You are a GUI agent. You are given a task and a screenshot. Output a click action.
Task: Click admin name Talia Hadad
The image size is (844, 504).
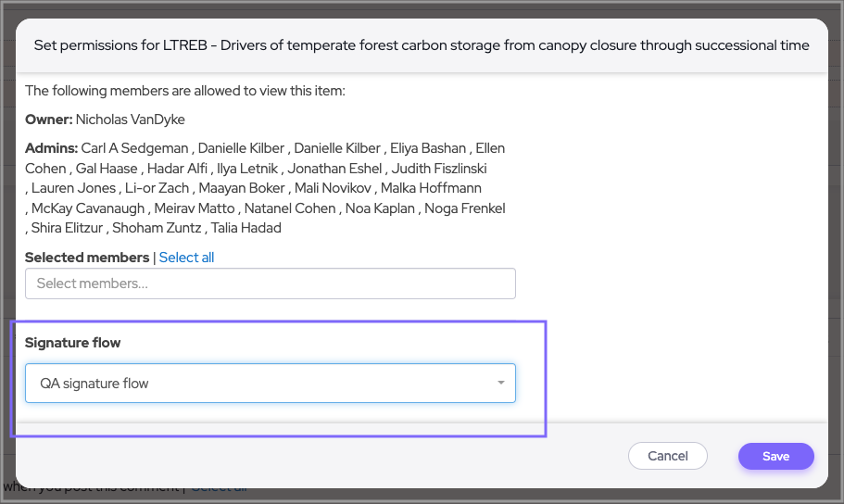point(246,228)
